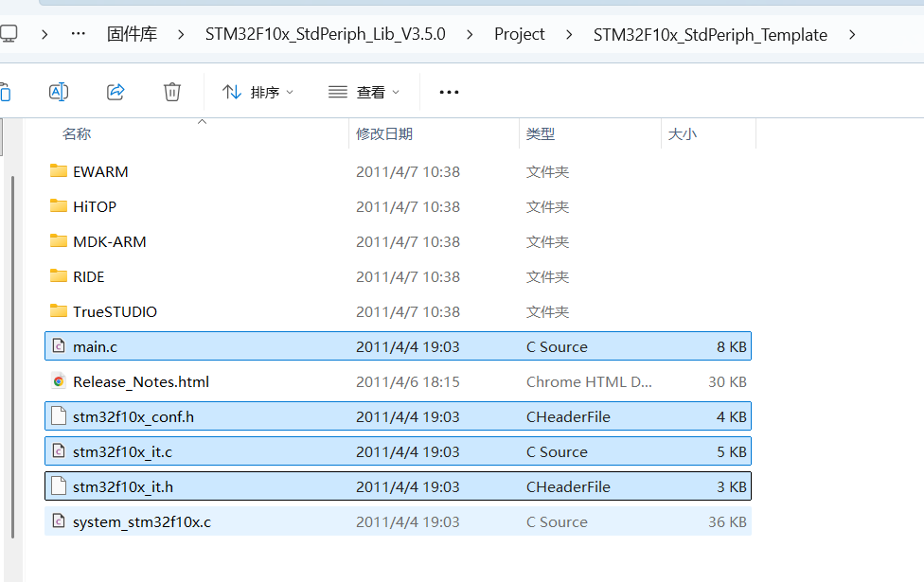Click the RIDE folder icon

[59, 275]
